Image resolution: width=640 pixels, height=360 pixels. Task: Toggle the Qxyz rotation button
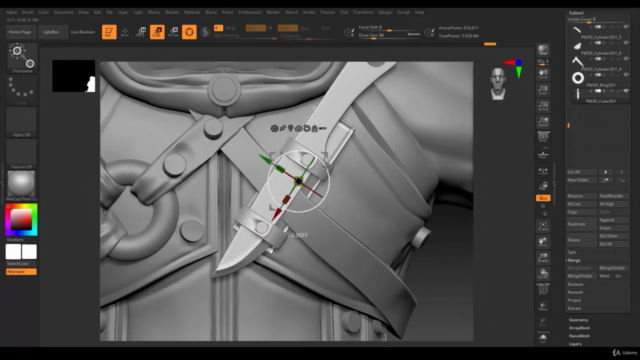[x=543, y=198]
